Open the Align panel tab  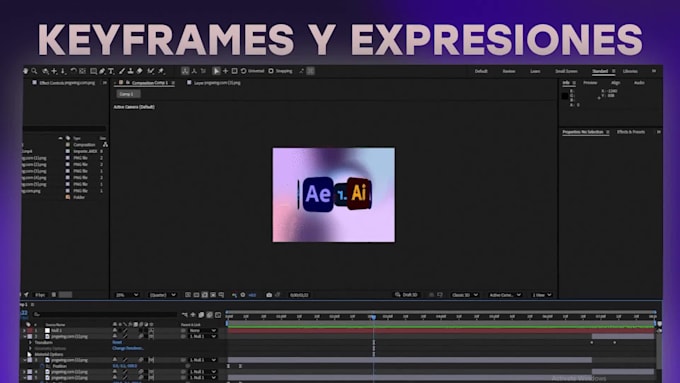pyautogui.click(x=615, y=83)
